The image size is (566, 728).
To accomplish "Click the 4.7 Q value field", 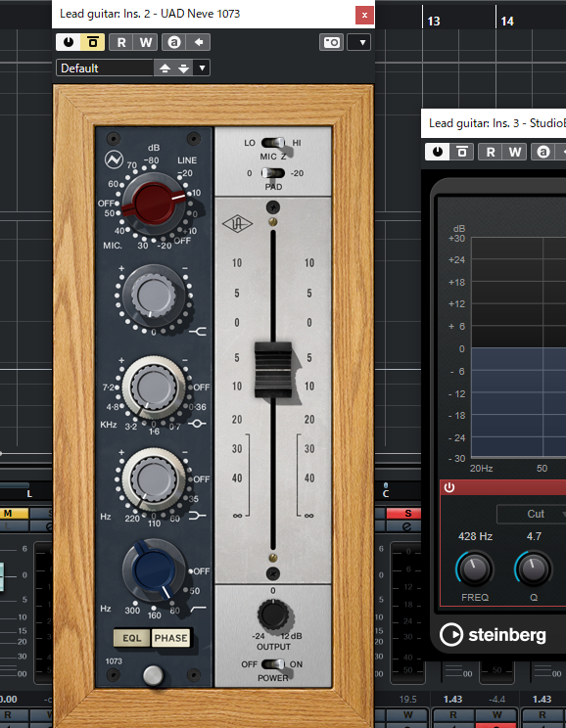I will (x=534, y=536).
